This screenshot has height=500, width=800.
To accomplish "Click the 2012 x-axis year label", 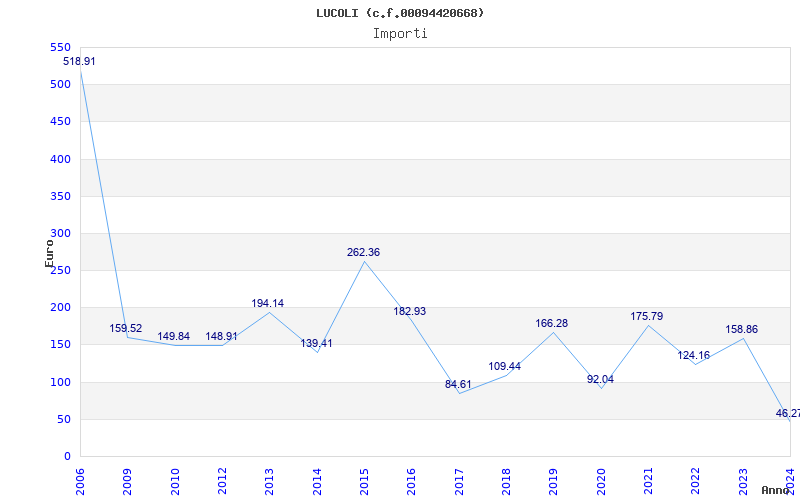I will (222, 482).
